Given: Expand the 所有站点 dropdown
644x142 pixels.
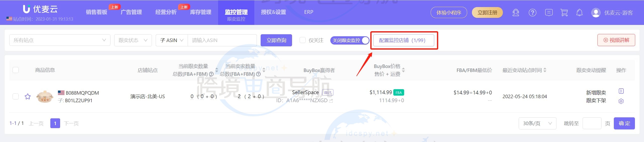Looking at the screenshot, I should pyautogui.click(x=60, y=40).
